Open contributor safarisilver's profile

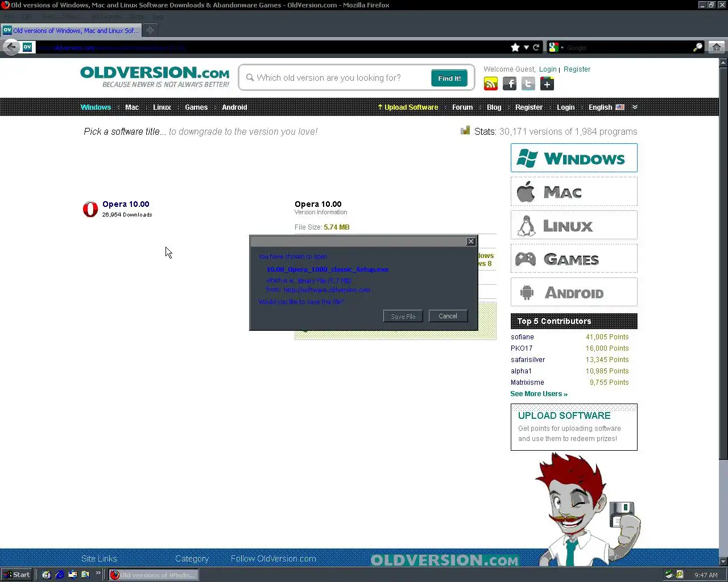tap(528, 360)
